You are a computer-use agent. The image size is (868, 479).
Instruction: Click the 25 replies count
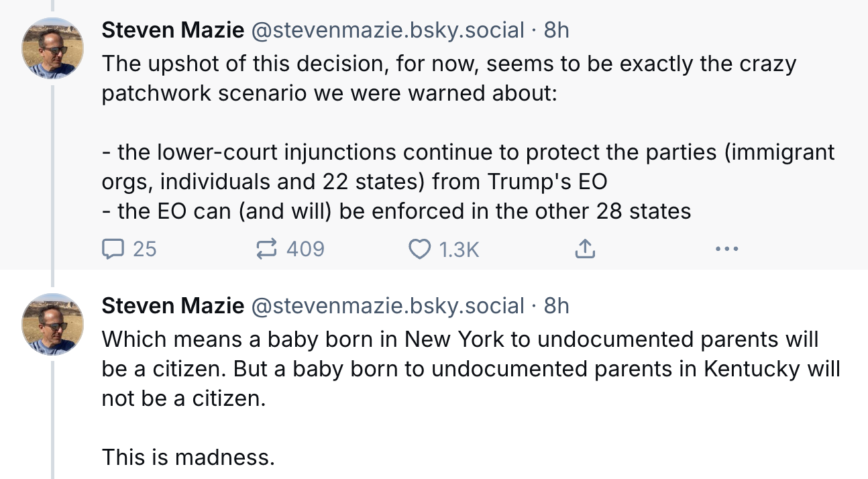(144, 250)
